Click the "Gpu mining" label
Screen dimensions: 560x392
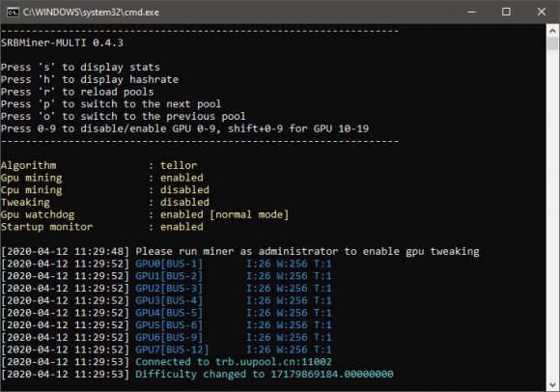32,178
